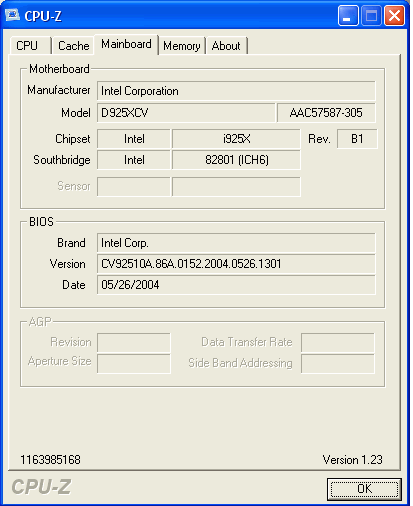Open the Cache tab
Screen dimensions: 413x506
pos(73,45)
